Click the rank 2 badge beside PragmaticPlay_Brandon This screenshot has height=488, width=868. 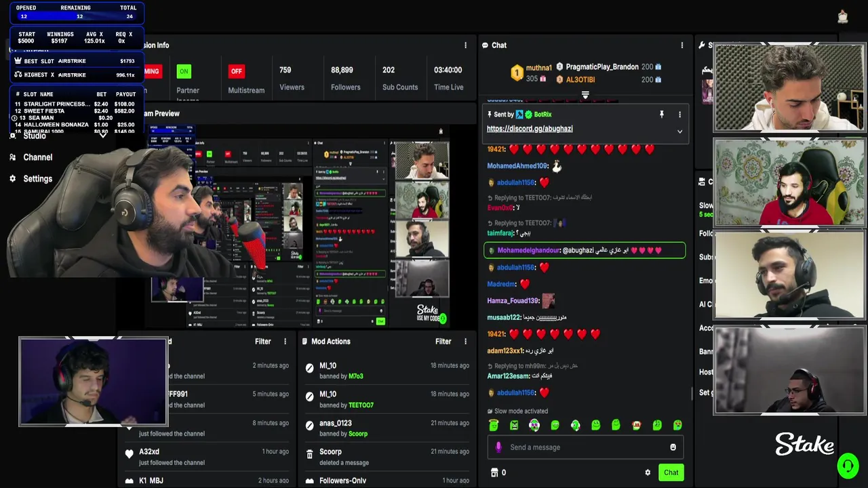coord(559,67)
